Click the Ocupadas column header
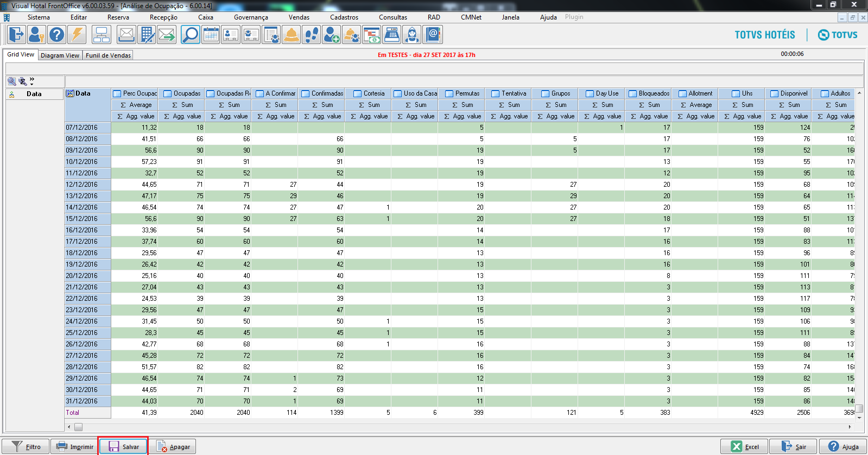This screenshot has width=868, height=455. click(x=181, y=93)
